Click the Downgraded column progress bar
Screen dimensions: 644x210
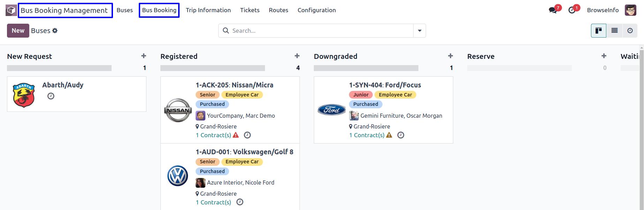point(366,68)
